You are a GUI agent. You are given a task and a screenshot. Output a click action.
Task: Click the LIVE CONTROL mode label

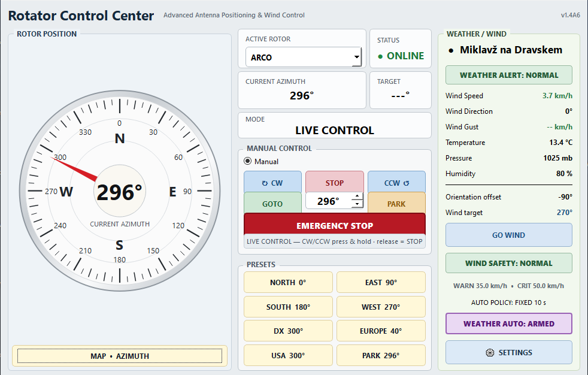[335, 130]
